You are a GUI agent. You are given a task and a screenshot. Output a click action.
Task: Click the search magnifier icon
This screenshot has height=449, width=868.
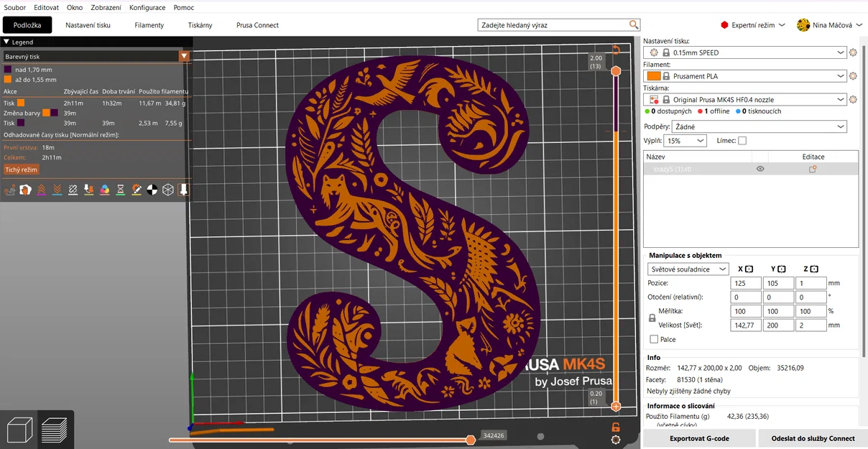coord(634,24)
